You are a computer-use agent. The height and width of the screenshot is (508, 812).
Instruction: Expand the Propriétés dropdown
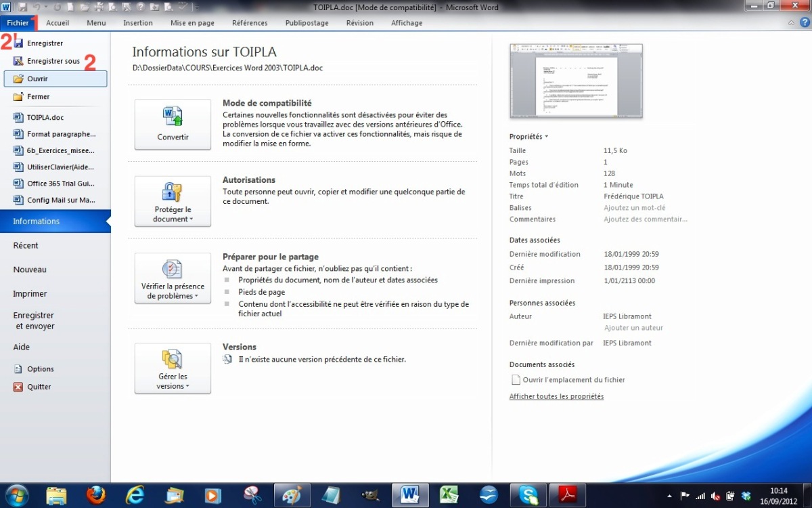[528, 137]
